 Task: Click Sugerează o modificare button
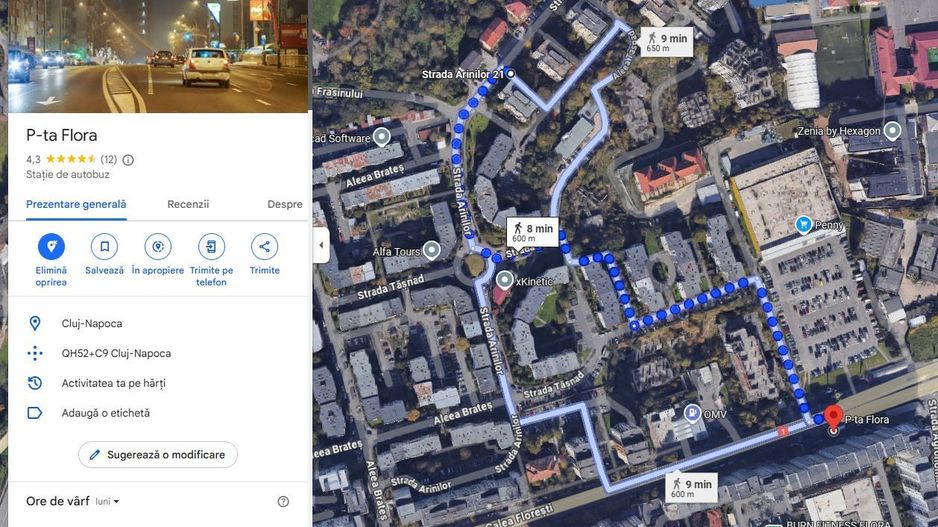point(158,455)
